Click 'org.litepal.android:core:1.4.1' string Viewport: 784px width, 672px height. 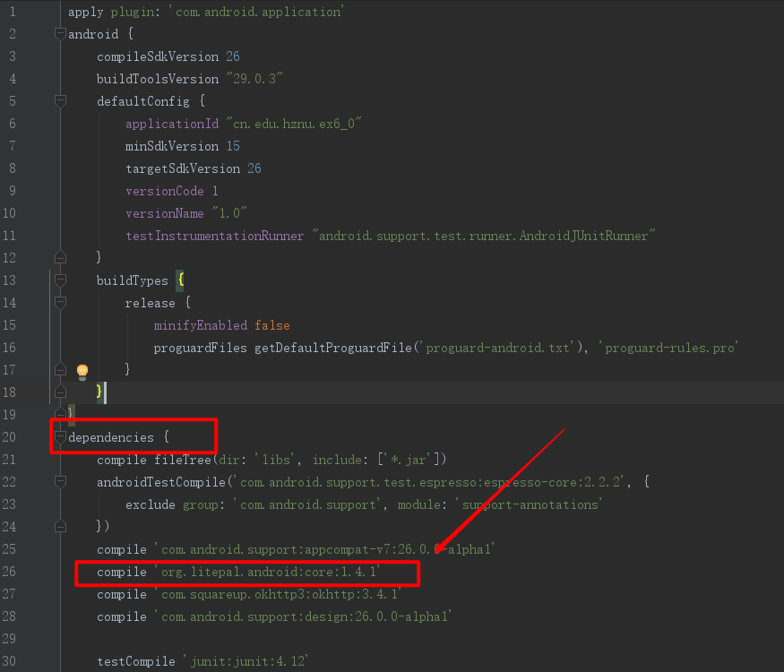268,572
